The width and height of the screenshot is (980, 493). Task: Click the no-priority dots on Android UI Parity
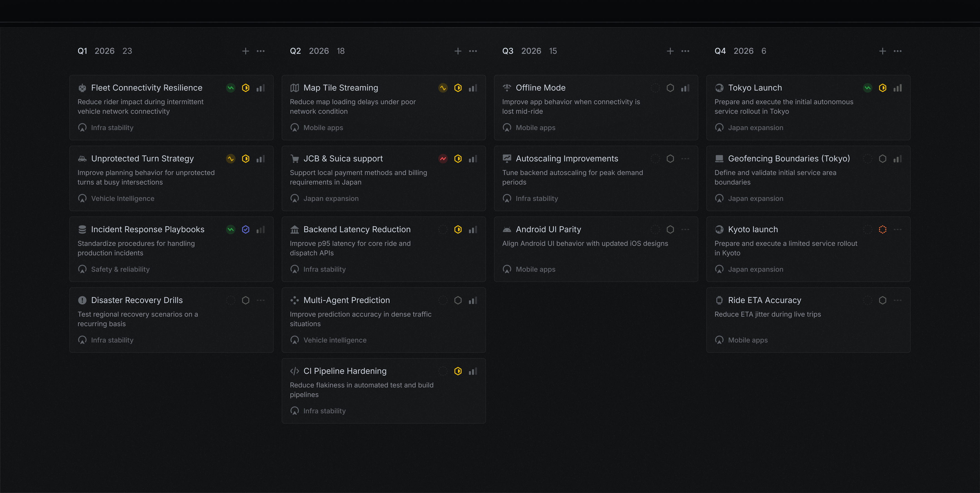coord(685,229)
